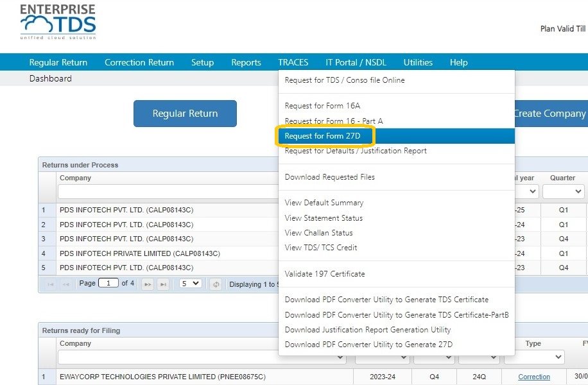Open the Regular Return menu
Image resolution: width=588 pixels, height=385 pixels.
click(58, 62)
